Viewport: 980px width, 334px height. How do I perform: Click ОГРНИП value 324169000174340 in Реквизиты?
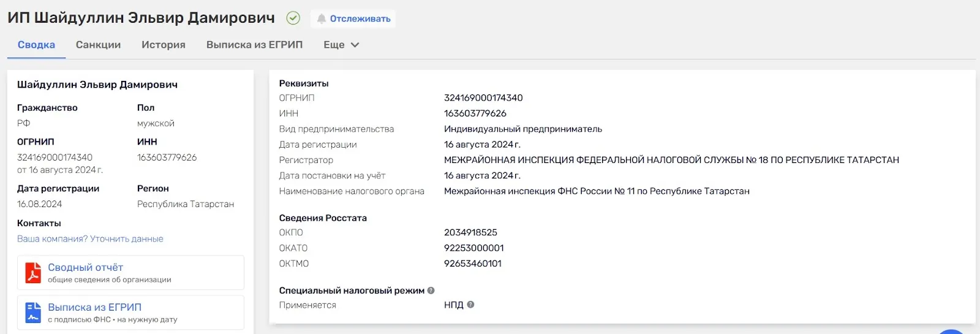pyautogui.click(x=483, y=98)
